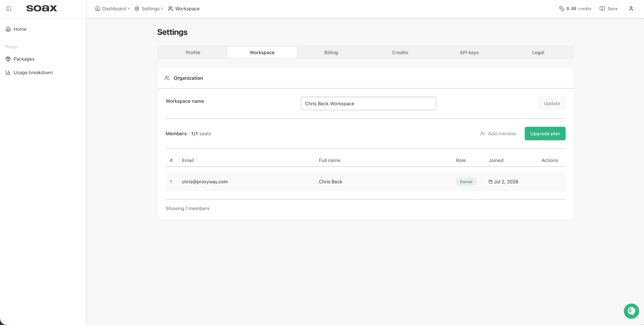Click the Actions column header

549,160
